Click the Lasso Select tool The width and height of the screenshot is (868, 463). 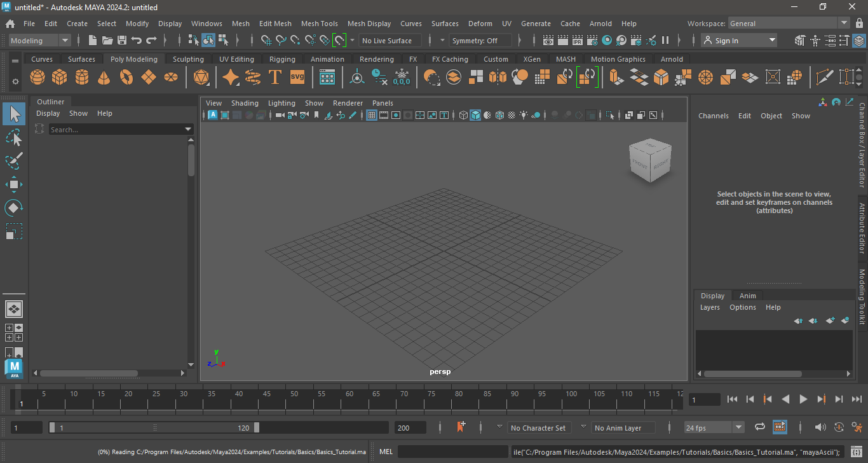click(14, 138)
